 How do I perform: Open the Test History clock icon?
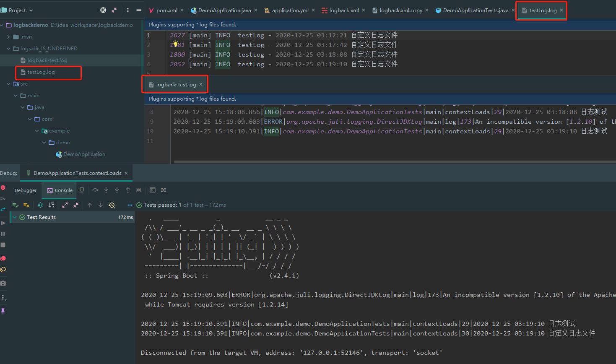pos(112,205)
